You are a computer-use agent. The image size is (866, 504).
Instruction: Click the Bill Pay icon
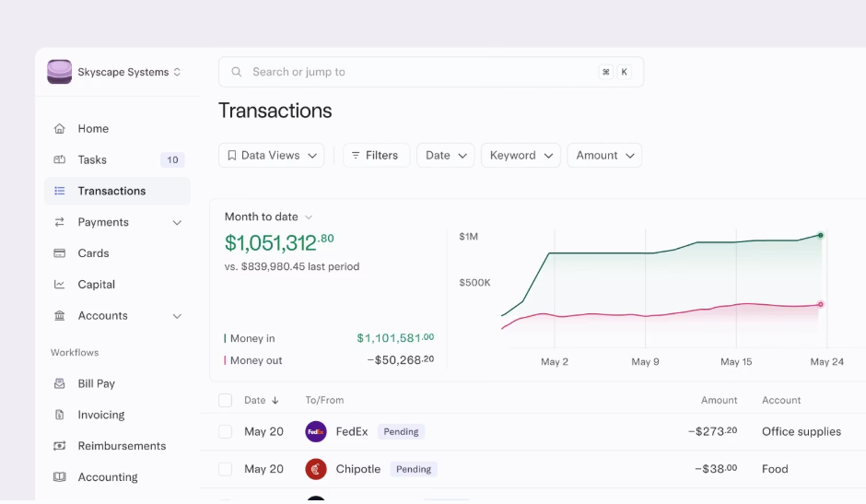60,383
